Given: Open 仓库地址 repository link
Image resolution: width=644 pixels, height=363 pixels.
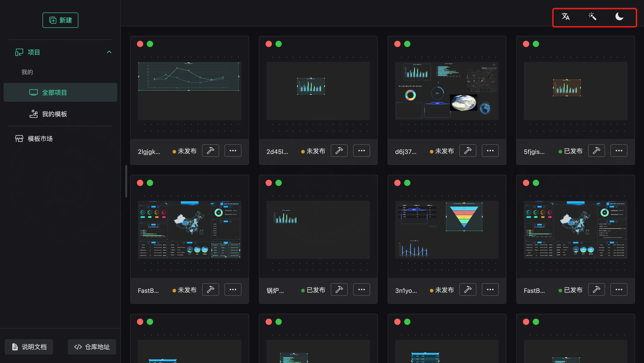Looking at the screenshot, I should 92,347.
